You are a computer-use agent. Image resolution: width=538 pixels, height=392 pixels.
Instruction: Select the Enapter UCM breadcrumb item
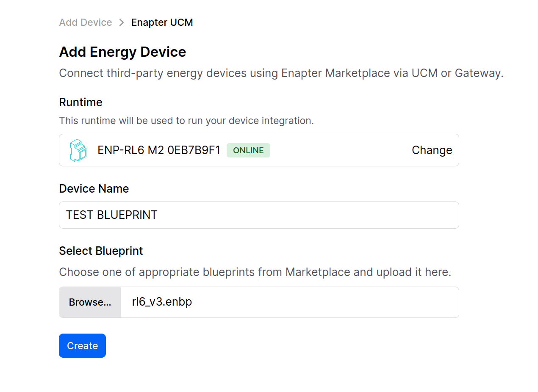(x=162, y=22)
